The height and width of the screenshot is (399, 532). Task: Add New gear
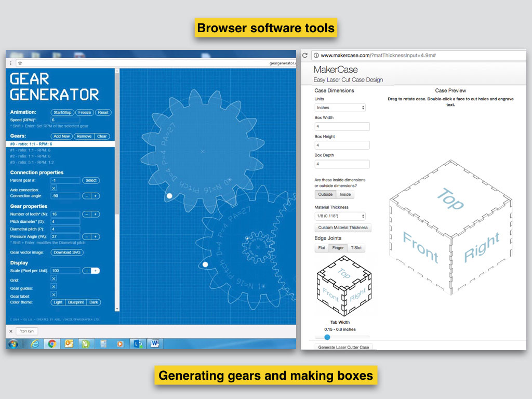point(62,136)
